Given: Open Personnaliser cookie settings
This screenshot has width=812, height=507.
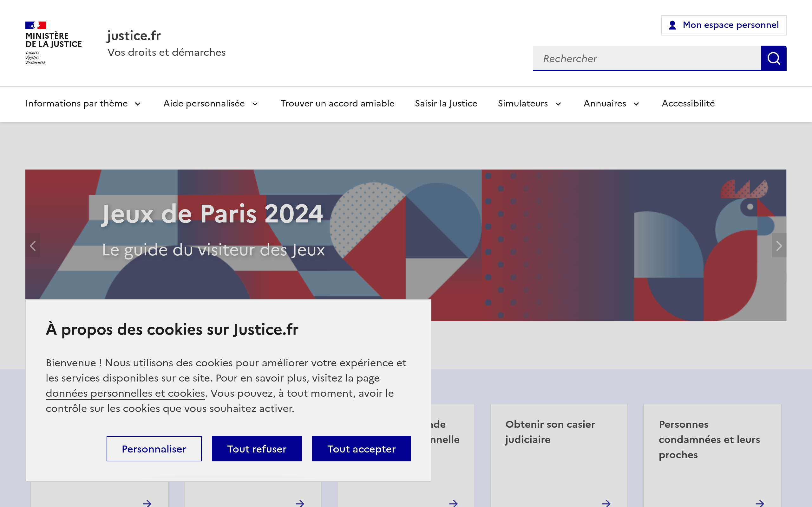Looking at the screenshot, I should 154,449.
